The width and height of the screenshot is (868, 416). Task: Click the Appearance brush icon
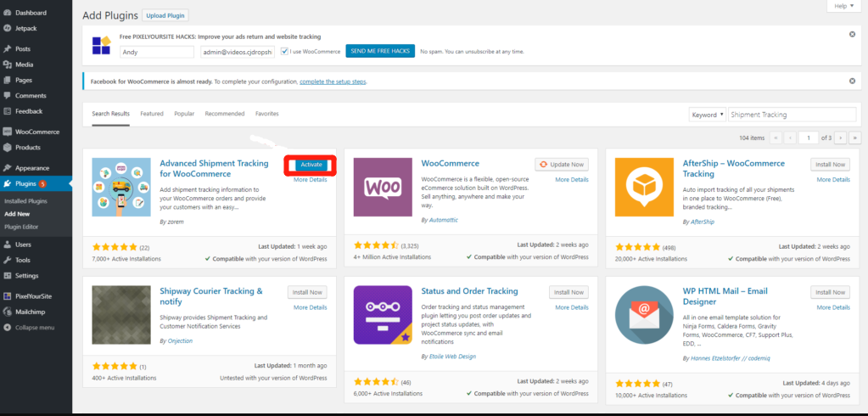tap(7, 168)
